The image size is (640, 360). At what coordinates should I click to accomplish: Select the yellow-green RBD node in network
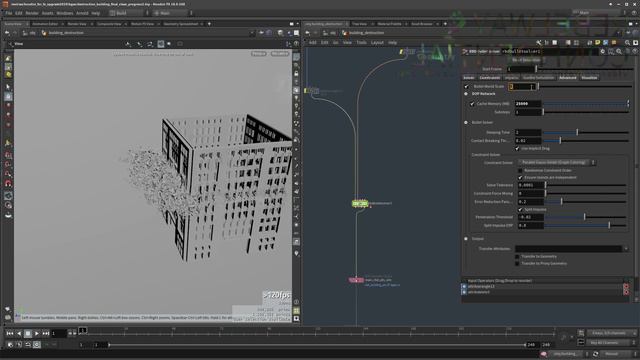(x=360, y=203)
